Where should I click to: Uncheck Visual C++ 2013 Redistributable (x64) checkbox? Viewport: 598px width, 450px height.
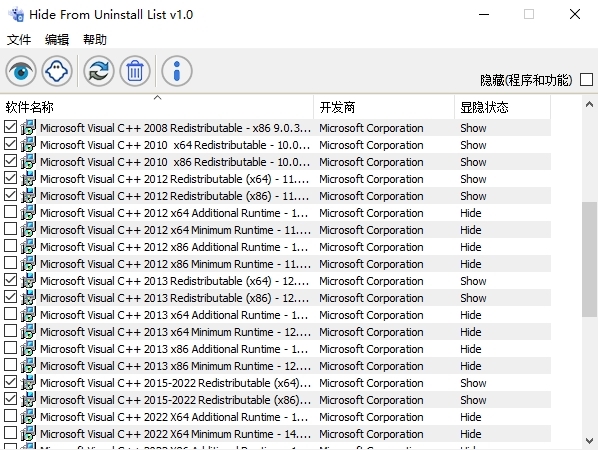pos(10,280)
